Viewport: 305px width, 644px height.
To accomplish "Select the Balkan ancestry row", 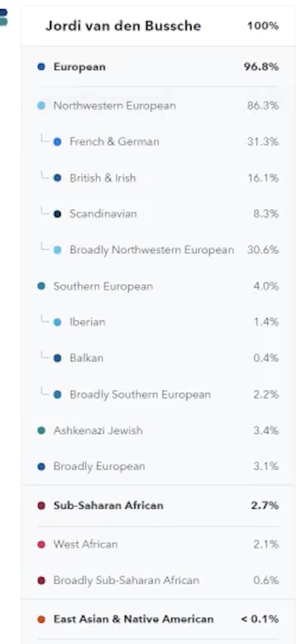I will 158,358.
